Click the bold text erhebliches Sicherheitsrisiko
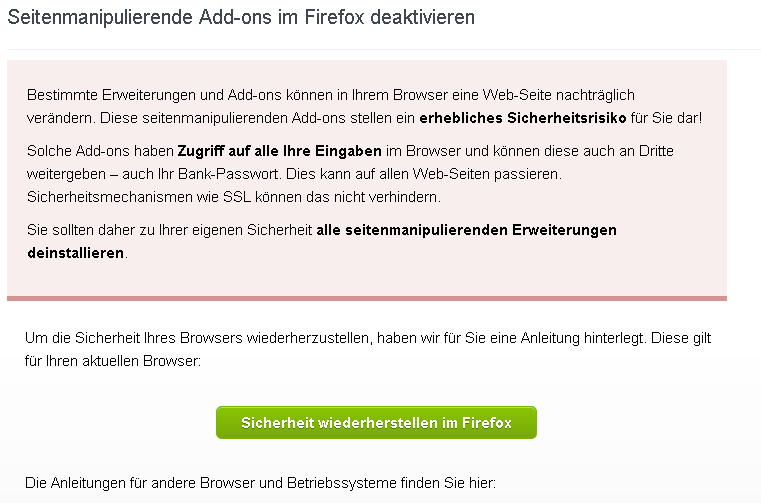Viewport: 761px width, 503px height. [523, 118]
